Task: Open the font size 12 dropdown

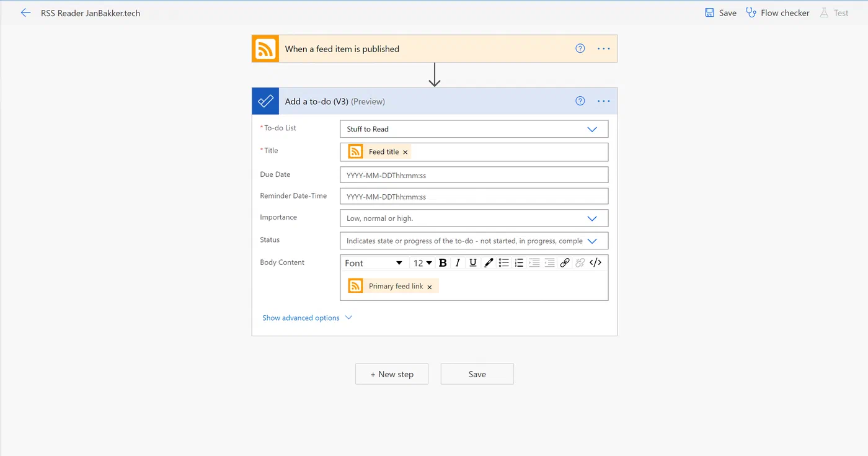Action: (423, 263)
